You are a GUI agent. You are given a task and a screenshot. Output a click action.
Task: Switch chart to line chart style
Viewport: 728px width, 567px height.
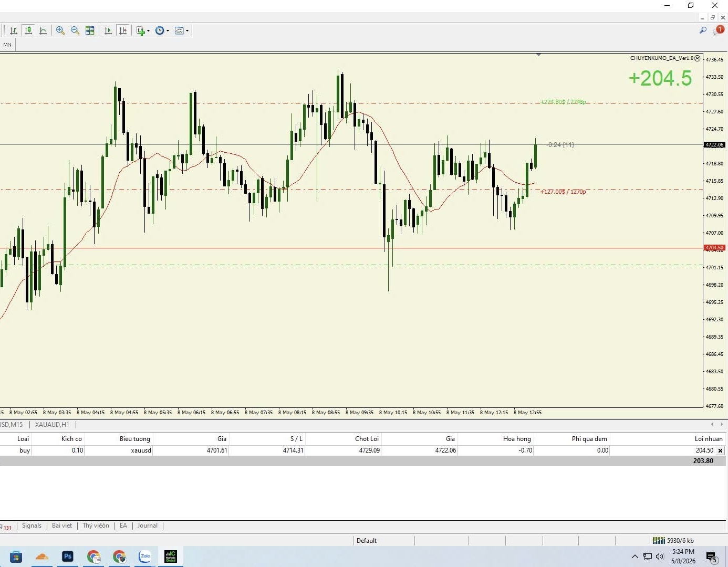pos(43,30)
